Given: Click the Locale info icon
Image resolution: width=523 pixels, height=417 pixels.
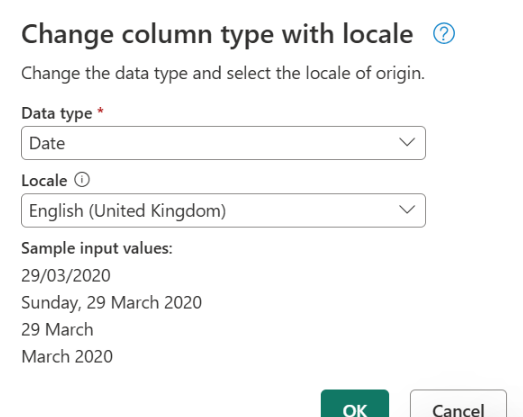Looking at the screenshot, I should (82, 179).
